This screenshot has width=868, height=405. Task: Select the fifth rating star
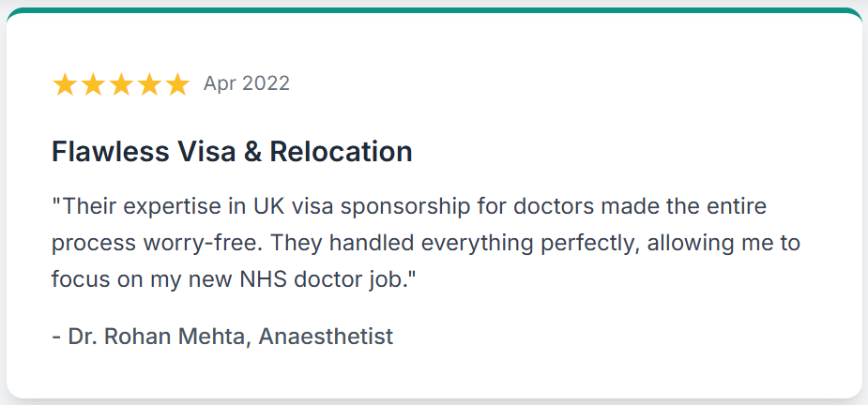177,84
